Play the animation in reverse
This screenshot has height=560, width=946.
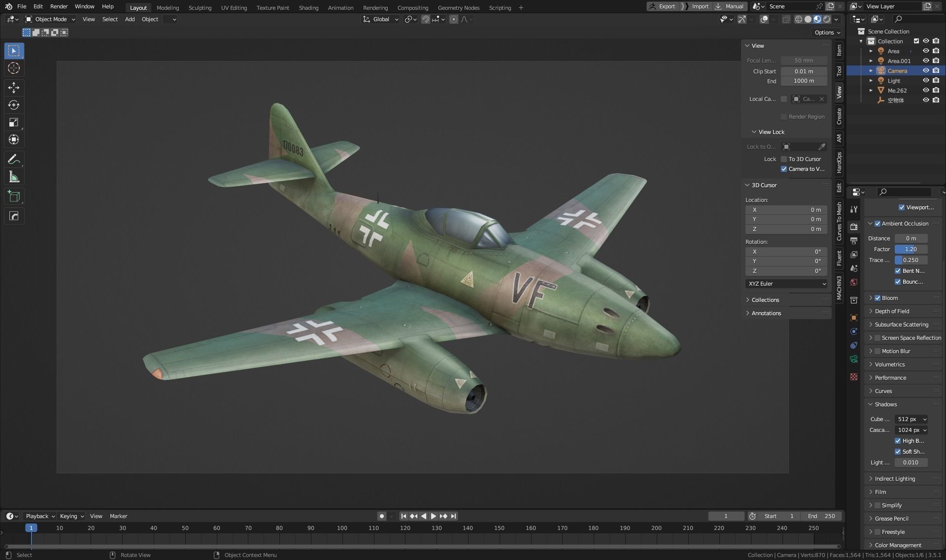pos(424,516)
